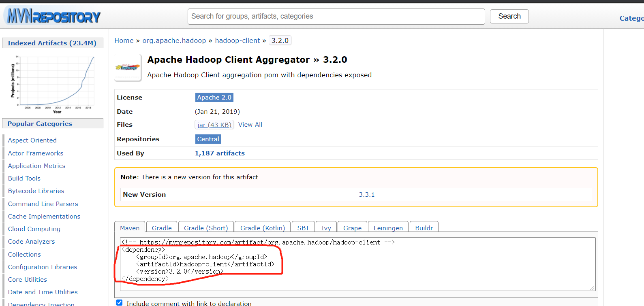Viewport: 644px width, 306px height.
Task: Switch to the Maven tab
Action: (x=130, y=228)
